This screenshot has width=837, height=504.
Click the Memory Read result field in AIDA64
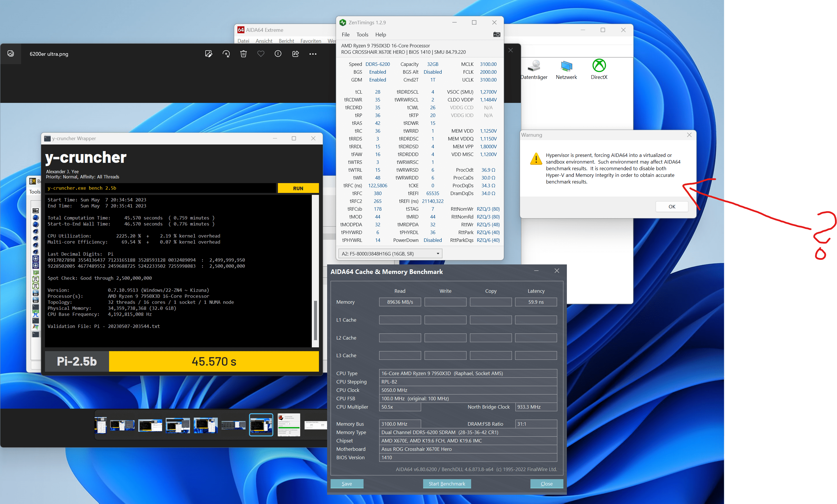coord(400,302)
